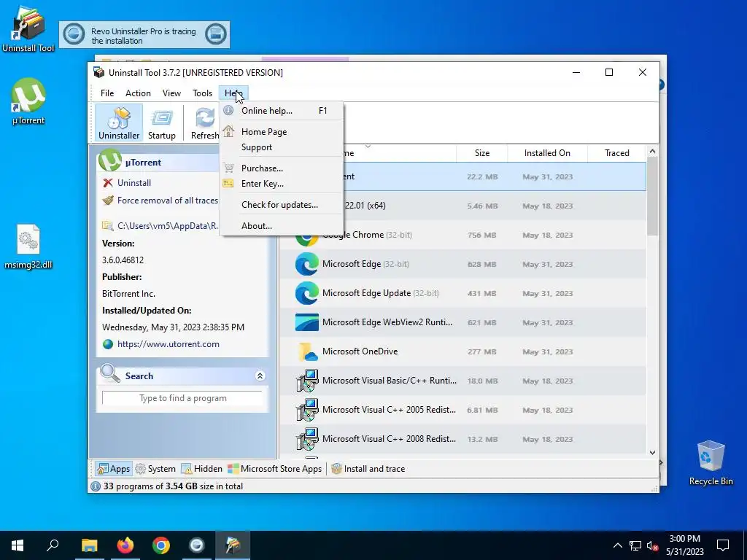The image size is (747, 560).
Task: Open the Action menu
Action: pyautogui.click(x=138, y=93)
